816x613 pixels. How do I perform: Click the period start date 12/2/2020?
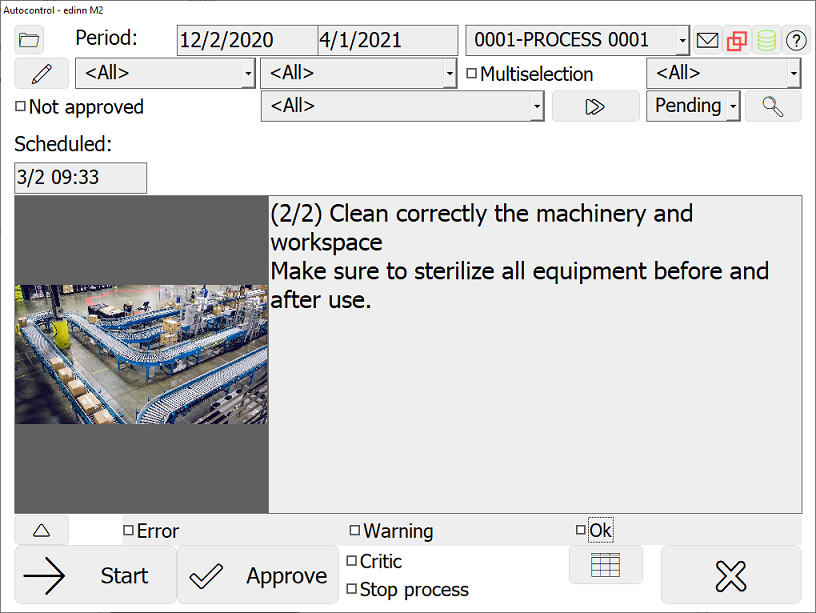pos(247,40)
